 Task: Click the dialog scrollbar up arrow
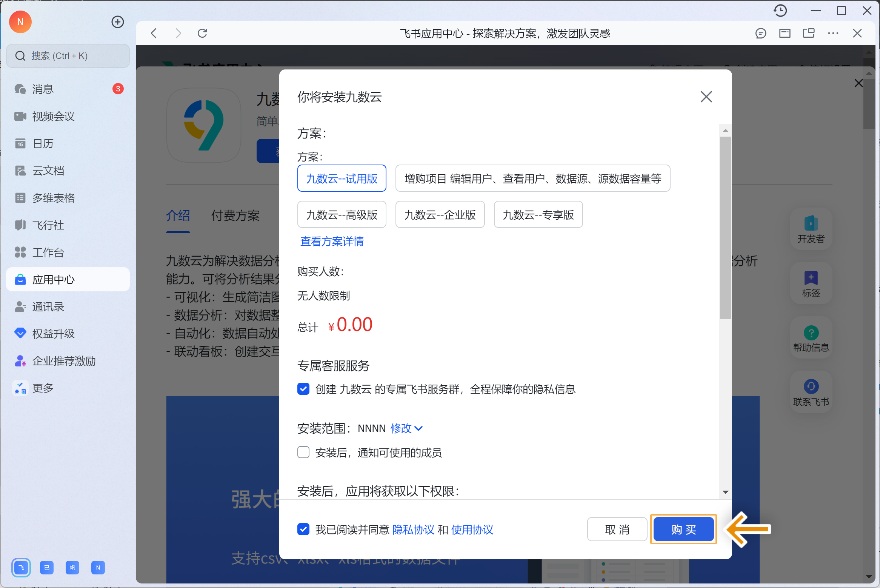[725, 131]
